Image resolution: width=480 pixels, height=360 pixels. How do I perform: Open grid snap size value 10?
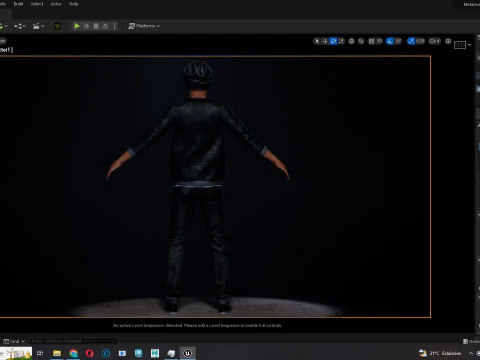tap(379, 41)
